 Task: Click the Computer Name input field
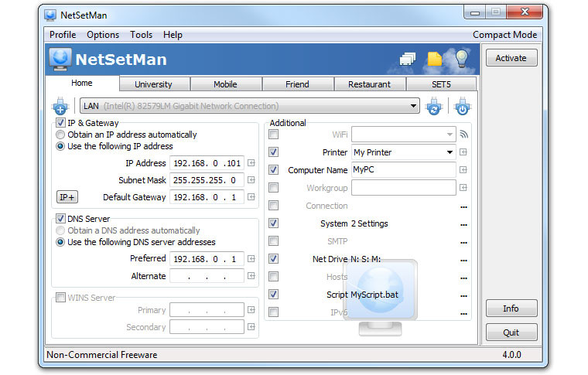coord(403,170)
